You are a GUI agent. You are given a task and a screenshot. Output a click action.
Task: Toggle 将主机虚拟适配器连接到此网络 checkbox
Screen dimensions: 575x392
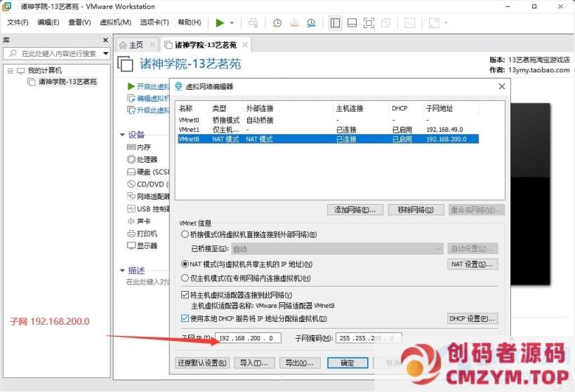point(185,295)
